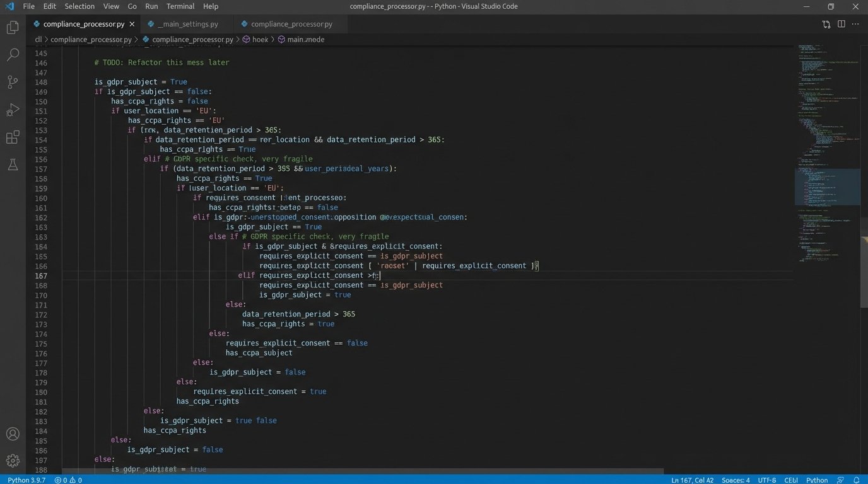Open the Search view icon
Image resolution: width=868 pixels, height=484 pixels.
pyautogui.click(x=13, y=55)
